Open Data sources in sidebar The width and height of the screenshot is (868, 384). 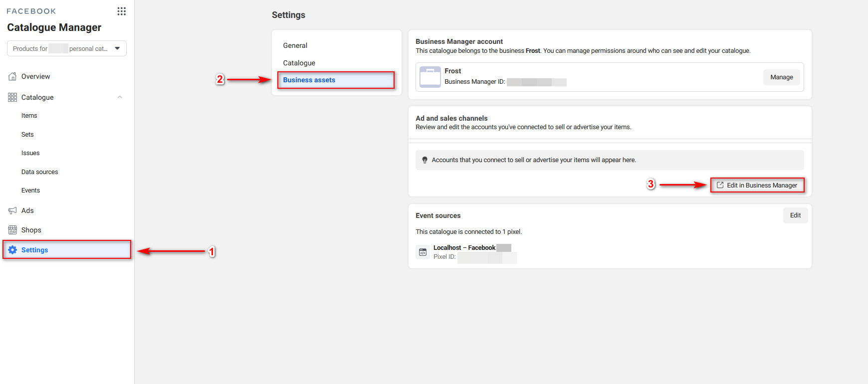(x=40, y=172)
